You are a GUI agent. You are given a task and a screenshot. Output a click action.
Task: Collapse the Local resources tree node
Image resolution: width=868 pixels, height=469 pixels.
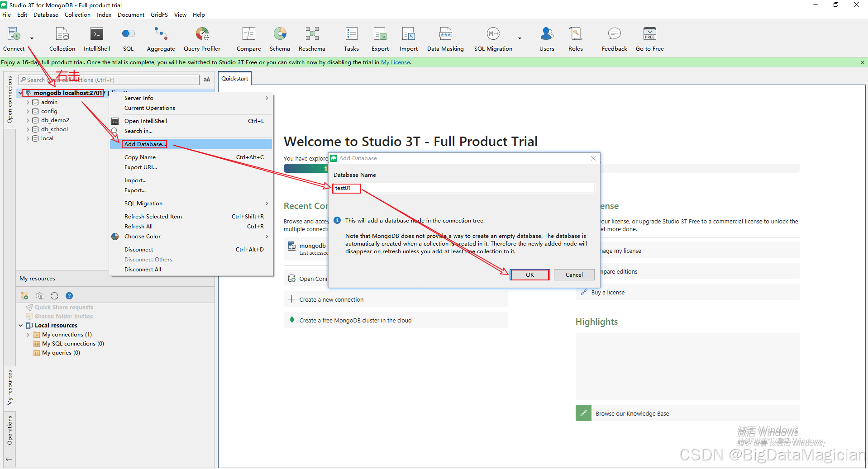click(20, 325)
